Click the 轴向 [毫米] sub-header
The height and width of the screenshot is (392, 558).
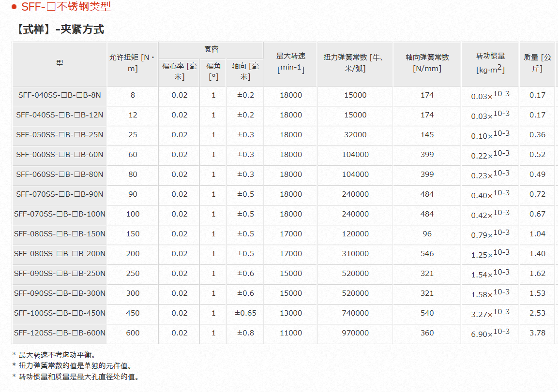[245, 72]
